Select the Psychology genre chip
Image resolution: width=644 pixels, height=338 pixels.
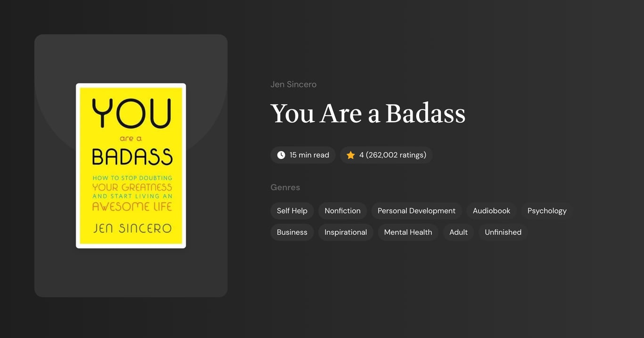(x=547, y=211)
